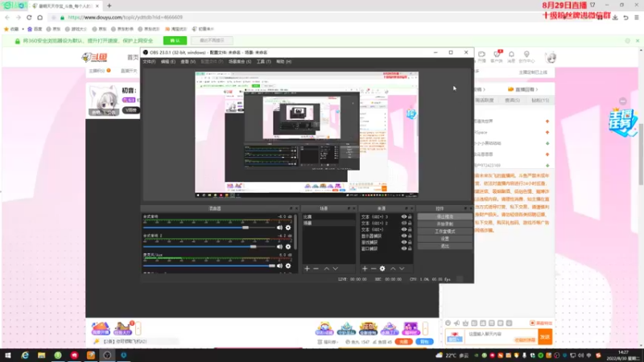Image resolution: width=644 pixels, height=362 pixels.
Task: Open settings gear of first mixer channel
Action: [x=288, y=228]
